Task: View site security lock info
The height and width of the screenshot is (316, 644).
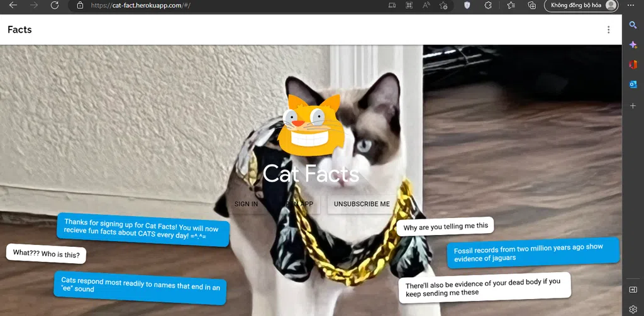Action: tap(80, 5)
